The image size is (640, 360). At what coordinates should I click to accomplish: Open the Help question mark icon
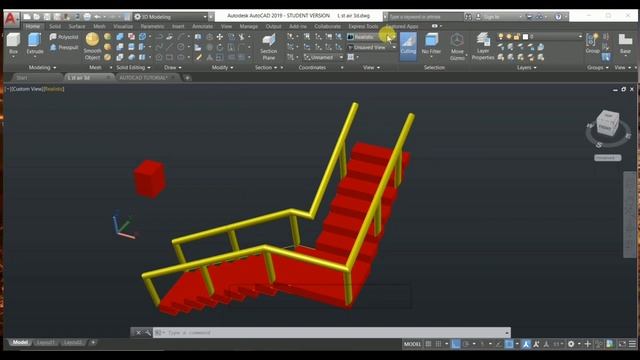[558, 17]
